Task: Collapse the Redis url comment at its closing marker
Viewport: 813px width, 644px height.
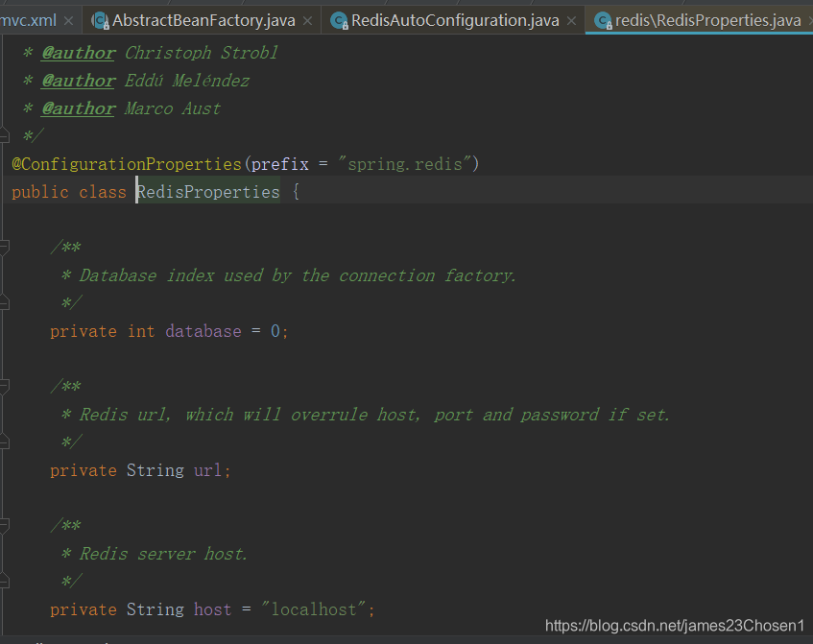Action: (x=4, y=441)
